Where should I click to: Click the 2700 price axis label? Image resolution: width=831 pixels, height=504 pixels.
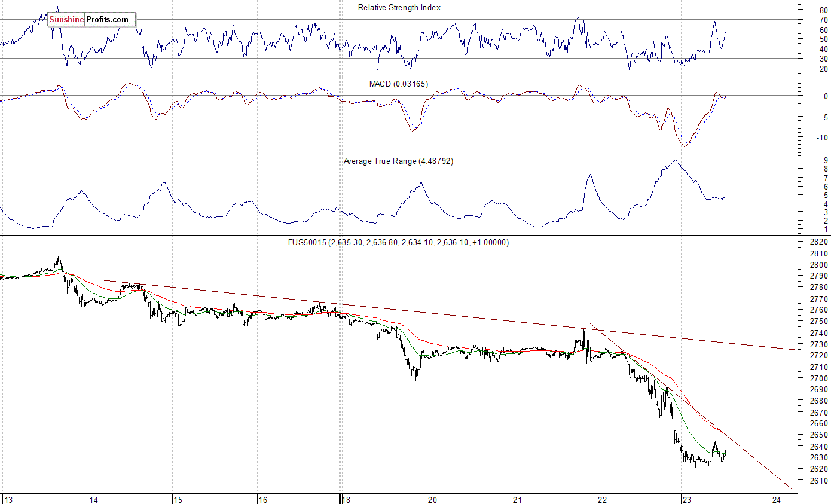tap(818, 378)
